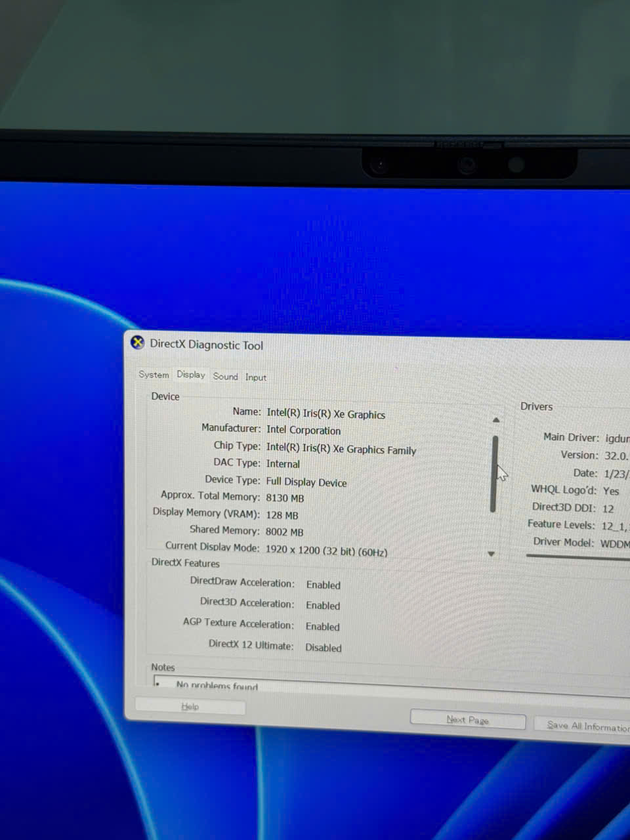Click the WHQL Logo'd "Yes" value

pyautogui.click(x=611, y=491)
